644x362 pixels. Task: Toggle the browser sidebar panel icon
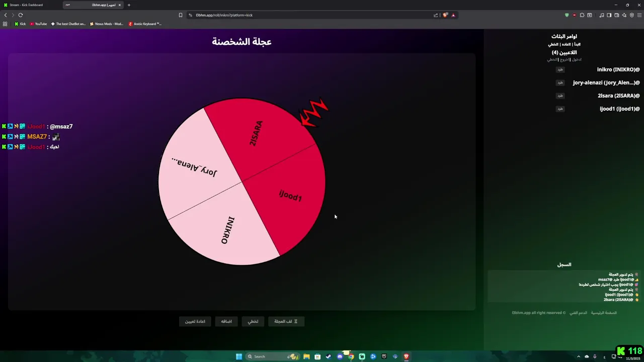(x=609, y=15)
